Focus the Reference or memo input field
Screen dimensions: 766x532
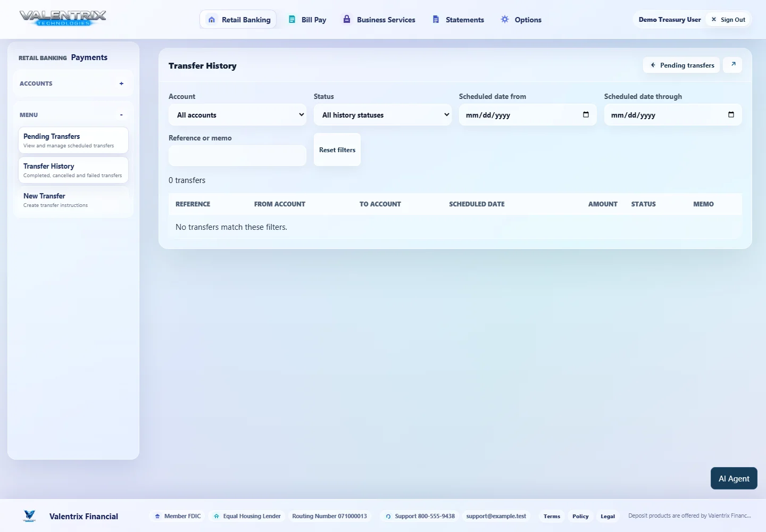[x=237, y=155]
